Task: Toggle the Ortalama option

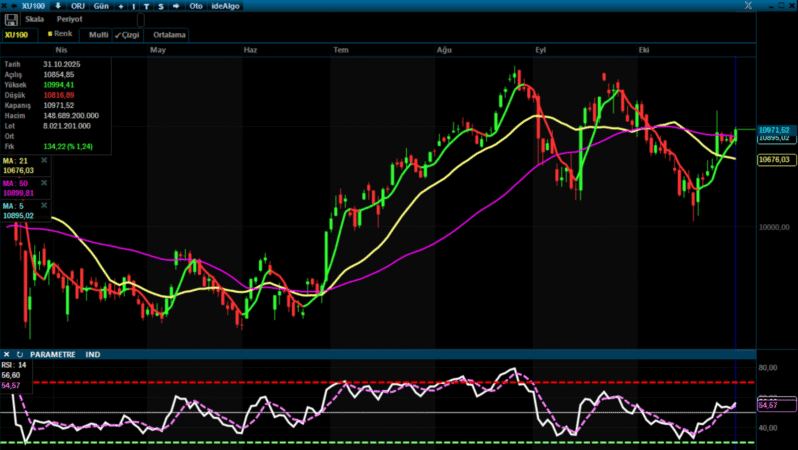Action: 168,34
